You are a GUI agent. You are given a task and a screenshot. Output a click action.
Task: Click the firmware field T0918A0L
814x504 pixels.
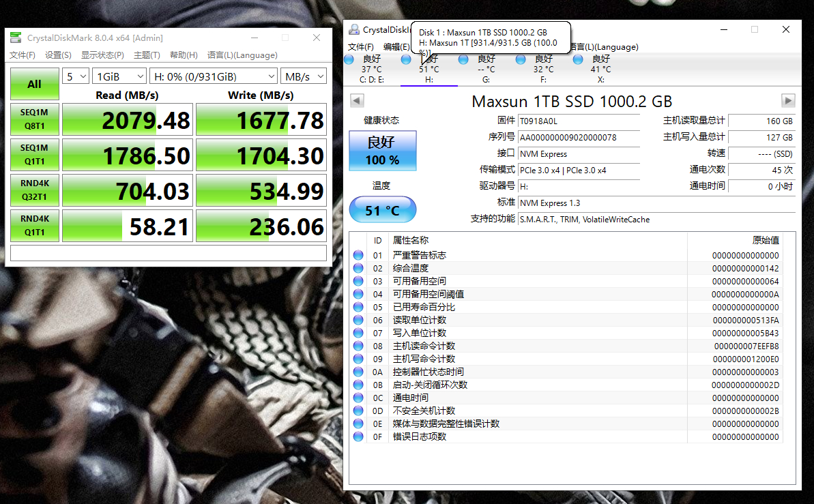pos(579,121)
